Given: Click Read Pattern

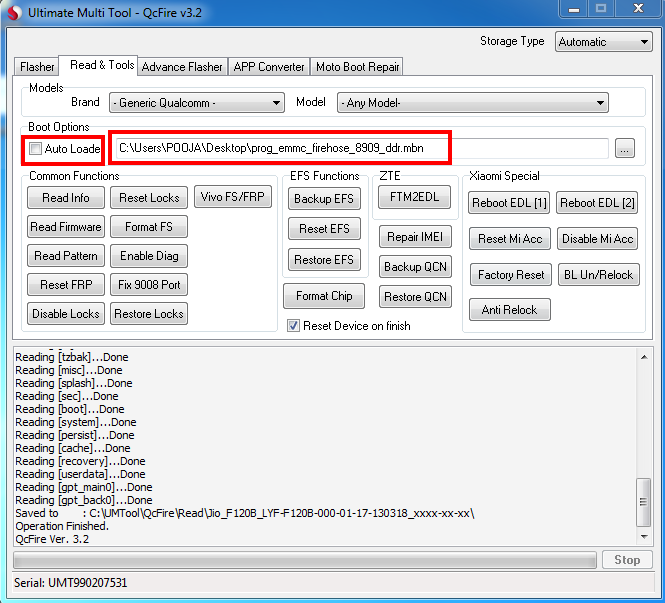Looking at the screenshot, I should pos(66,256).
